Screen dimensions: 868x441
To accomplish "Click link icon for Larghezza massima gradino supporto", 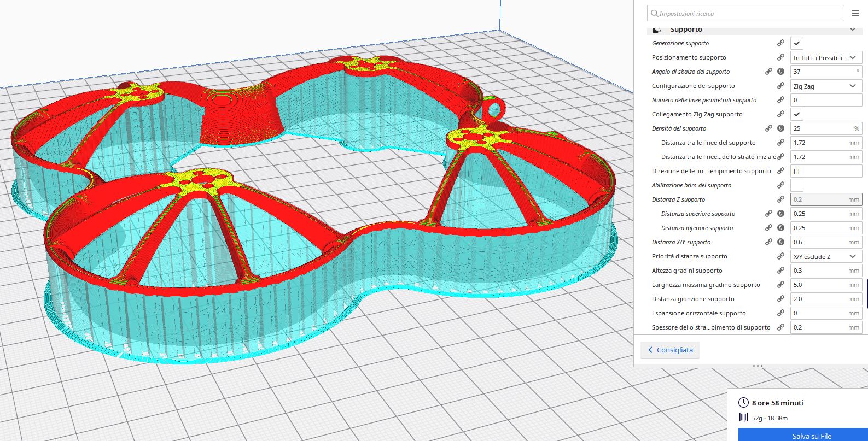I will 781,285.
